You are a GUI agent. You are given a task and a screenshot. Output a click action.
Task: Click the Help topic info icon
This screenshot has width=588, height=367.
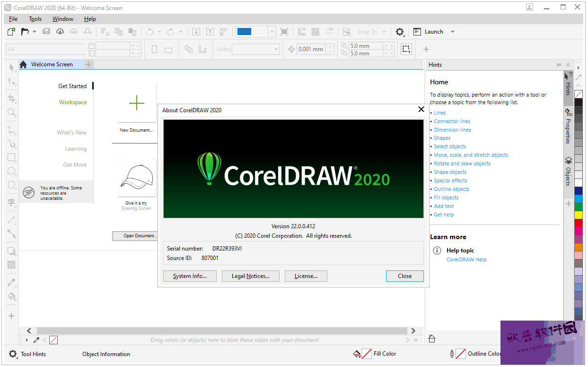click(x=438, y=251)
